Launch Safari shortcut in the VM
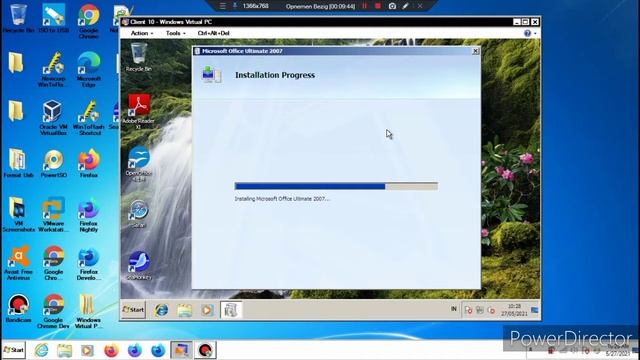The image size is (640, 360). point(139,213)
